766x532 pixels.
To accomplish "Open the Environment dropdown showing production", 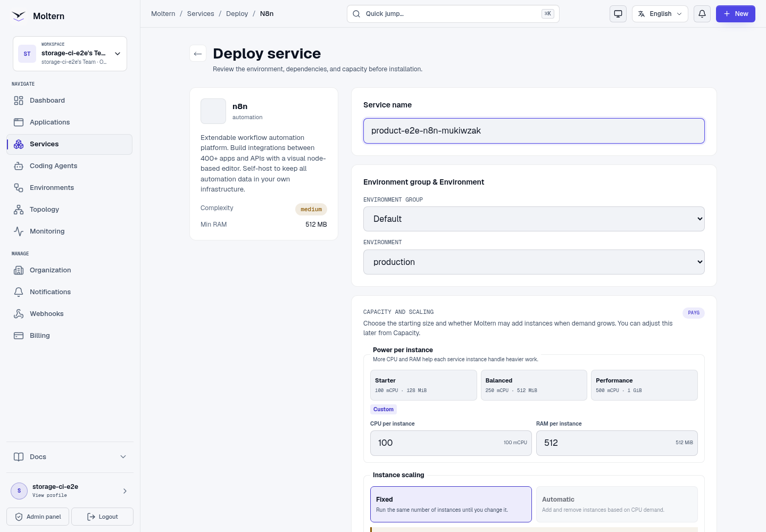I will point(534,262).
